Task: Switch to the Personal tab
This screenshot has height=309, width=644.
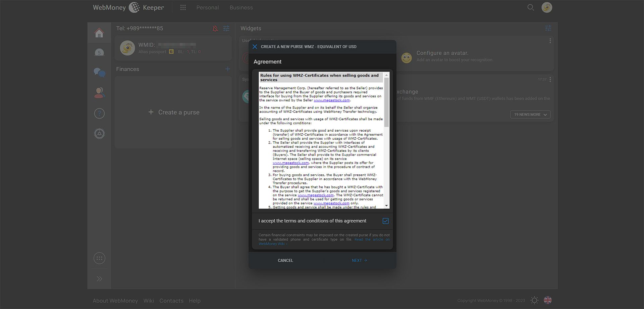Action: tap(208, 7)
